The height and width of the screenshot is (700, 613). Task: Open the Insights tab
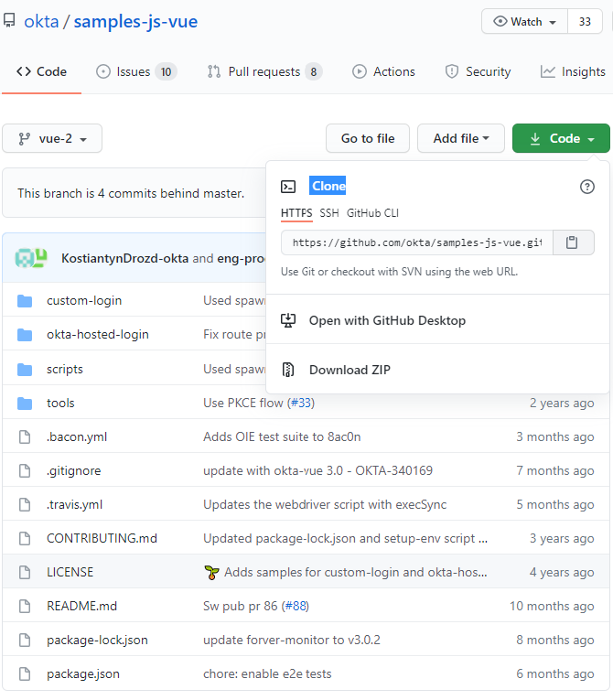(x=573, y=72)
